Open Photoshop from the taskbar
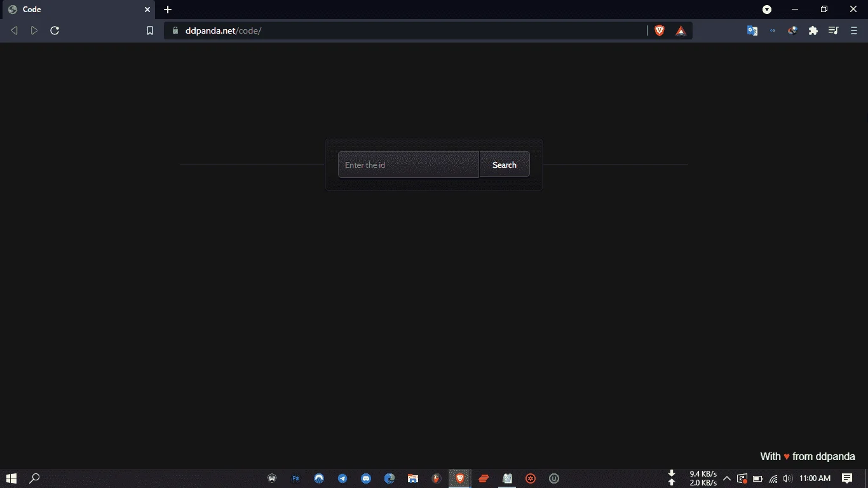This screenshot has width=868, height=488. point(295,478)
